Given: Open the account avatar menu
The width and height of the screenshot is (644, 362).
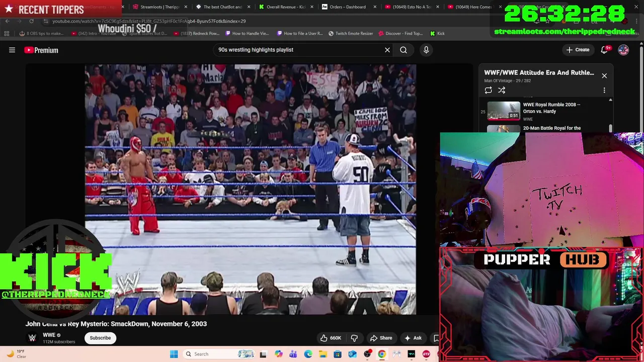Looking at the screenshot, I should 623,50.
